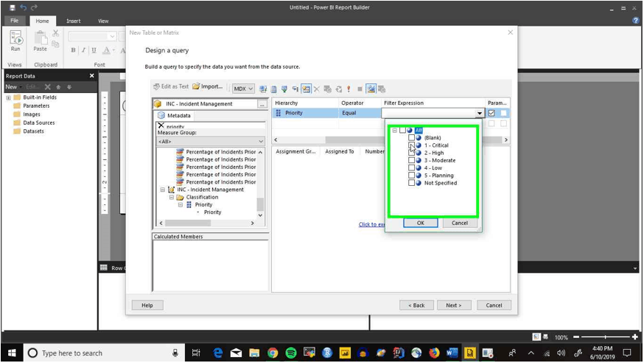This screenshot has height=363, width=644.
Task: Switch to the Insert ribbon tab
Action: (74, 21)
